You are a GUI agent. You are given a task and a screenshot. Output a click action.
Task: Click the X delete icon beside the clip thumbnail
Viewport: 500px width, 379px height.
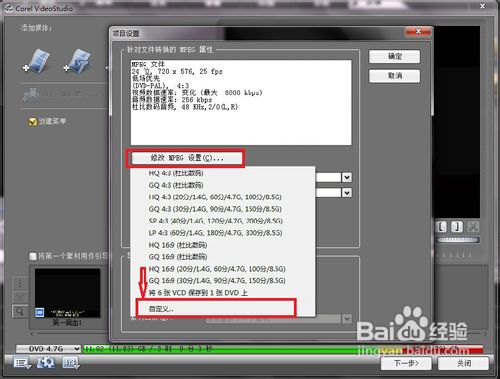coord(20,297)
